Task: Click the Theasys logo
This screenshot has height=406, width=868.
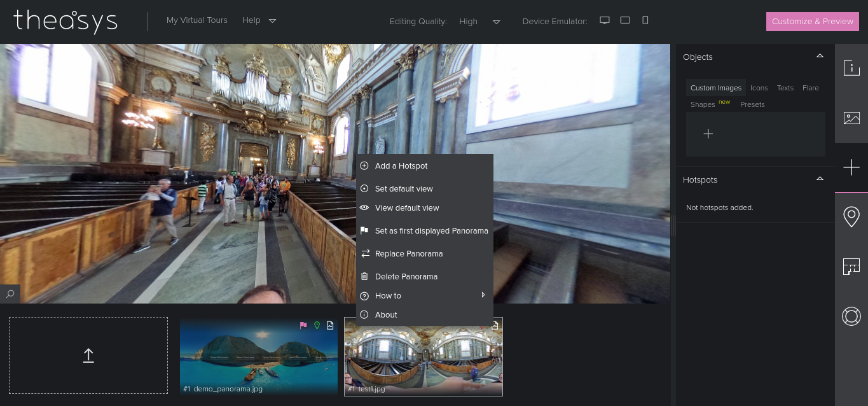Action: (x=65, y=21)
